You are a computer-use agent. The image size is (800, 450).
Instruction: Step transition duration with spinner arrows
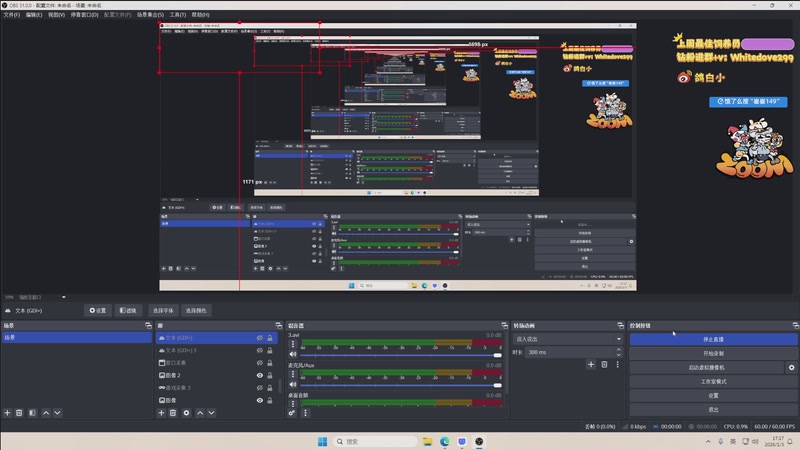pyautogui.click(x=619, y=352)
